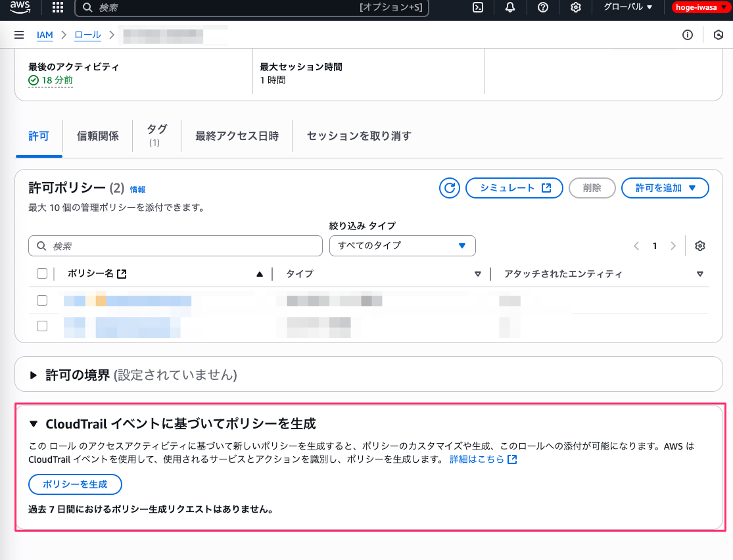Click the シミュレート button
Viewport: 733px width, 560px height.
coord(514,188)
